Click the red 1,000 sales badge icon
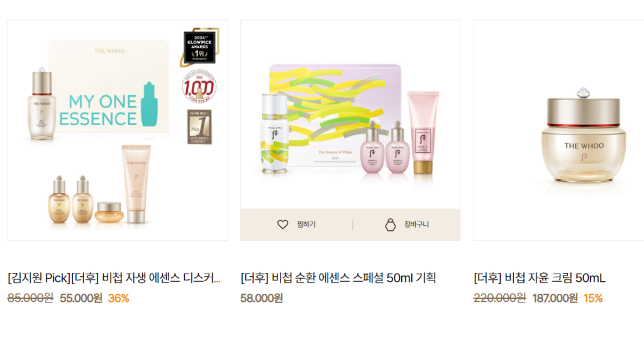Viewport: 644px width, 339px height. pyautogui.click(x=199, y=87)
